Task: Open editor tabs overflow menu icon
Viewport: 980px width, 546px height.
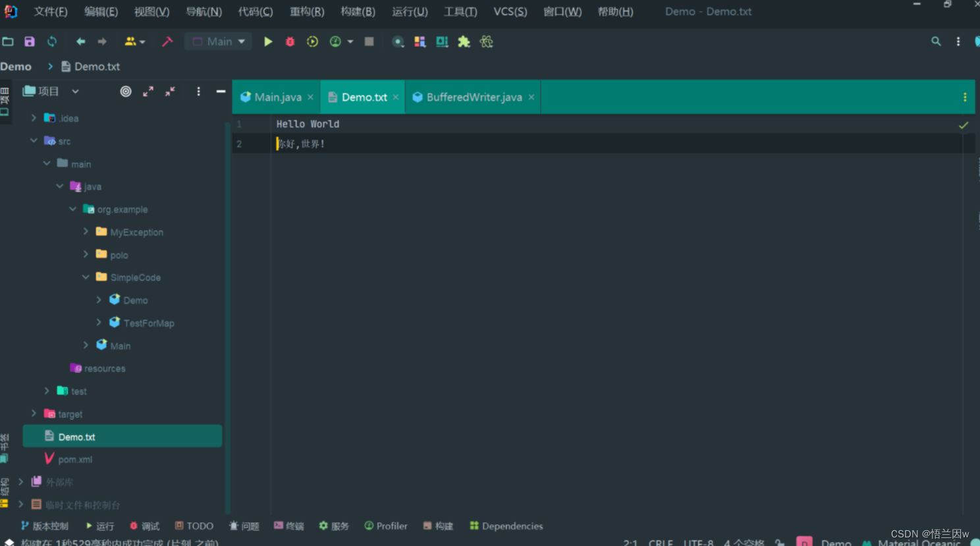Action: [x=965, y=97]
